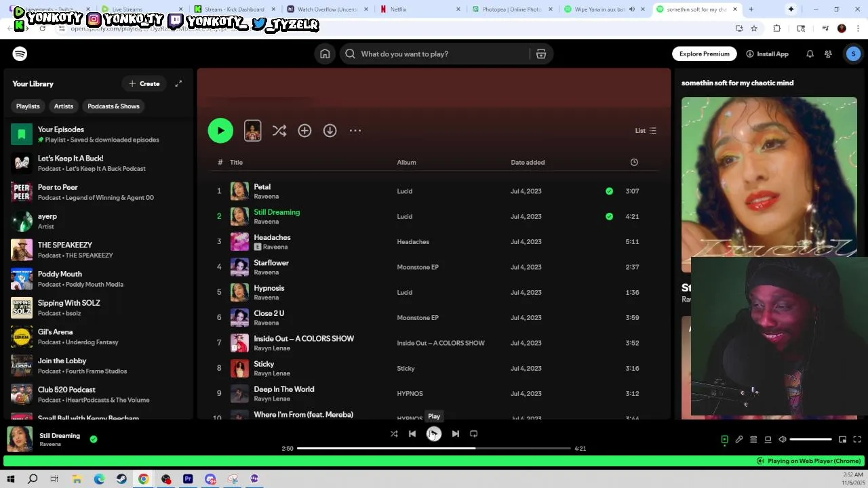Click the Install App link
Viewport: 868px width, 488px height.
(767, 54)
